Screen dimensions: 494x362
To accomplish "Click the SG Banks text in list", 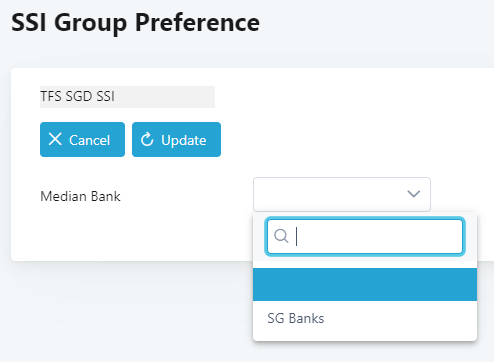I will click(x=295, y=318).
